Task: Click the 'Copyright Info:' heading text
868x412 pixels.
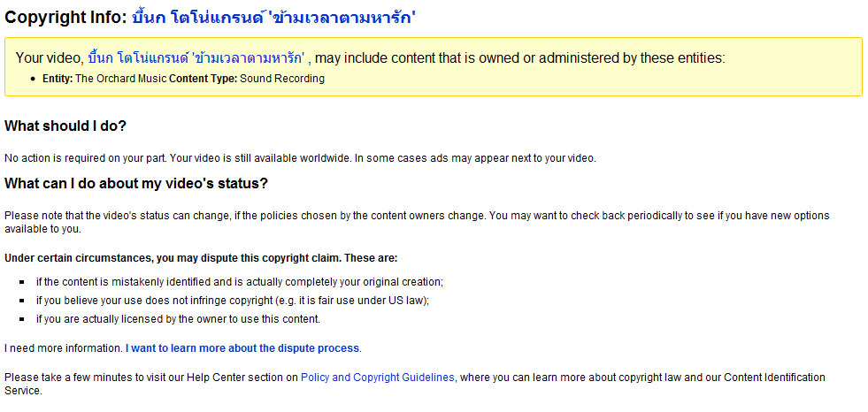Action: [x=65, y=18]
